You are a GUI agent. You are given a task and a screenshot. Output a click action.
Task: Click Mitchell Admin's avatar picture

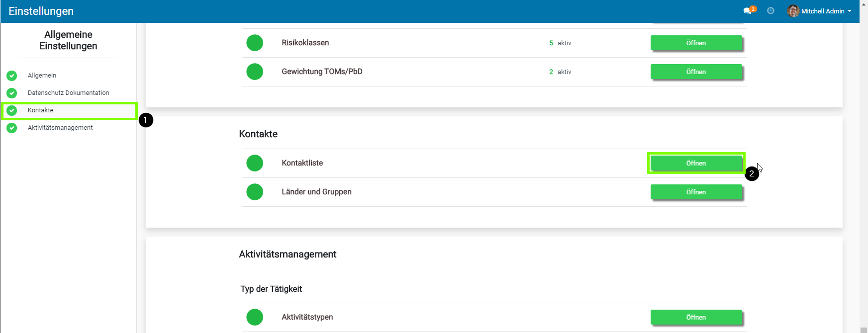coord(793,11)
